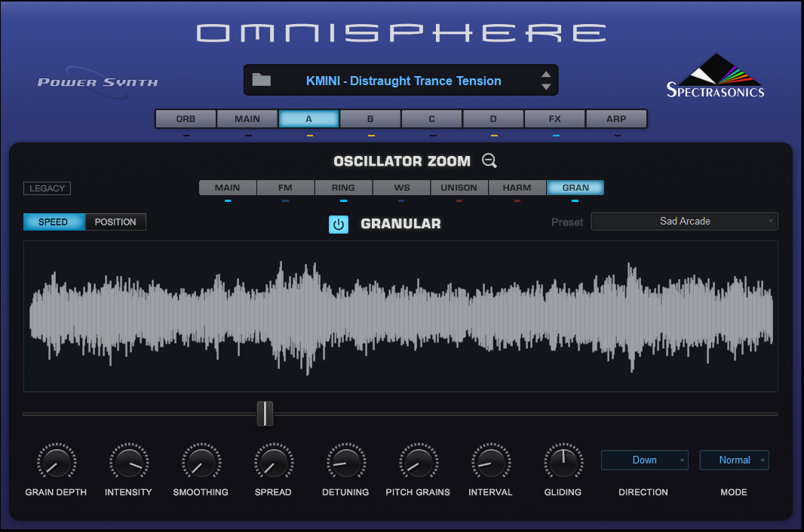This screenshot has height=532, width=804.
Task: Click the MODE label
Action: (x=734, y=492)
